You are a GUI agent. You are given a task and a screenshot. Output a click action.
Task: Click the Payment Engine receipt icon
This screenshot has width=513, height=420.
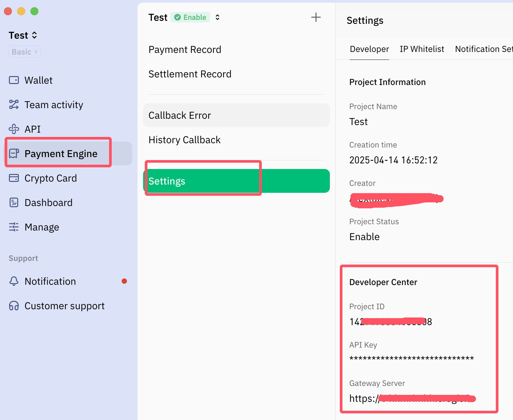14,153
